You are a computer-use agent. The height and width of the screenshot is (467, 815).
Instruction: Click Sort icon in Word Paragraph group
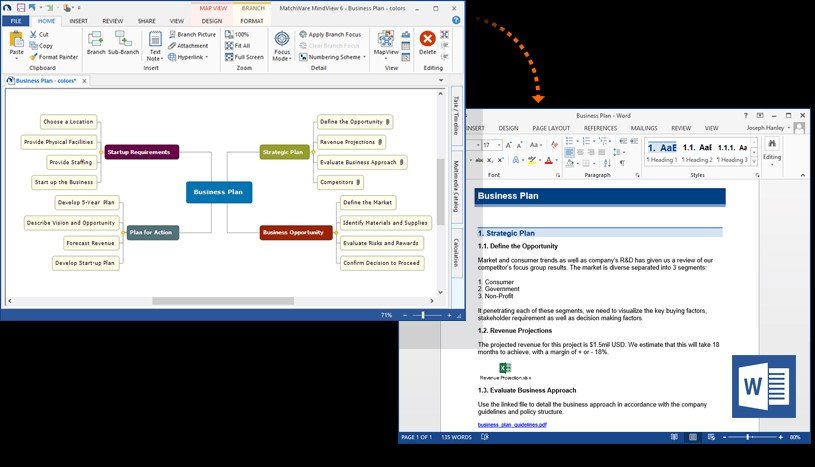click(x=607, y=163)
